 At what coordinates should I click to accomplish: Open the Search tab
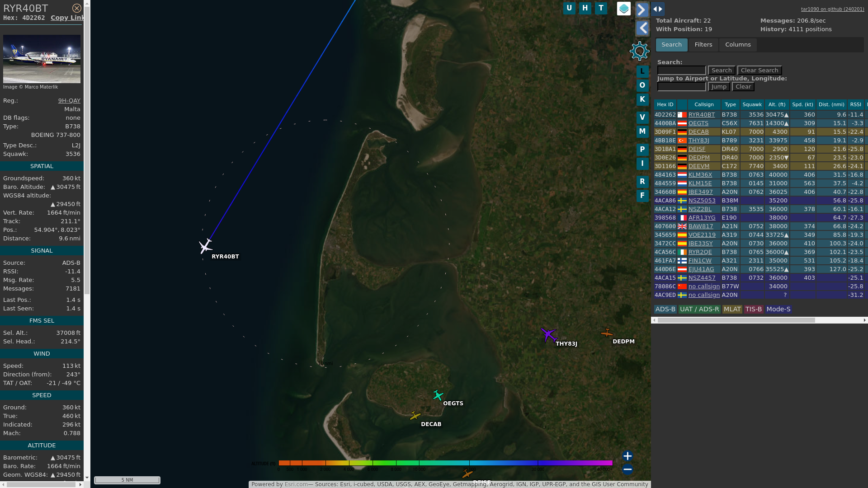point(672,45)
